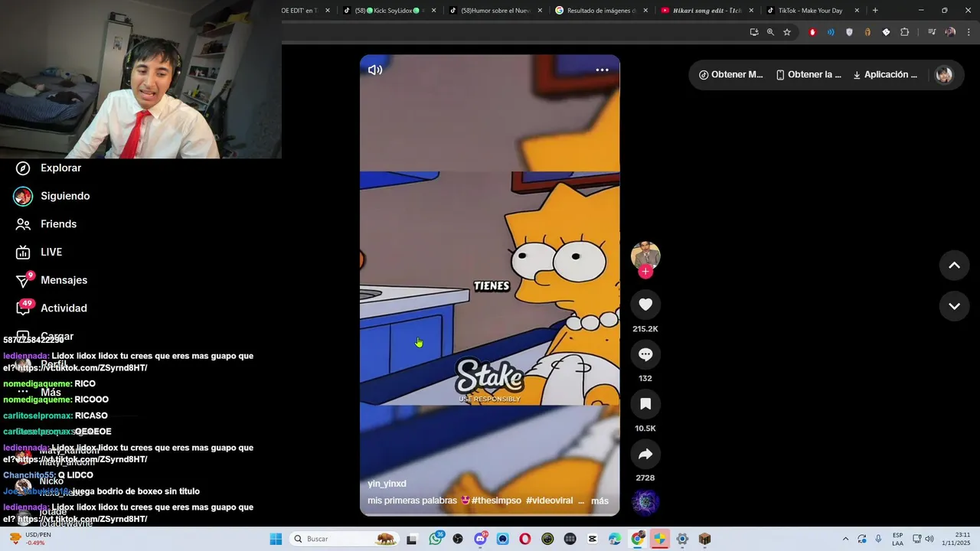The height and width of the screenshot is (551, 980).
Task: Open the video's three-dot options menu
Action: [x=603, y=70]
